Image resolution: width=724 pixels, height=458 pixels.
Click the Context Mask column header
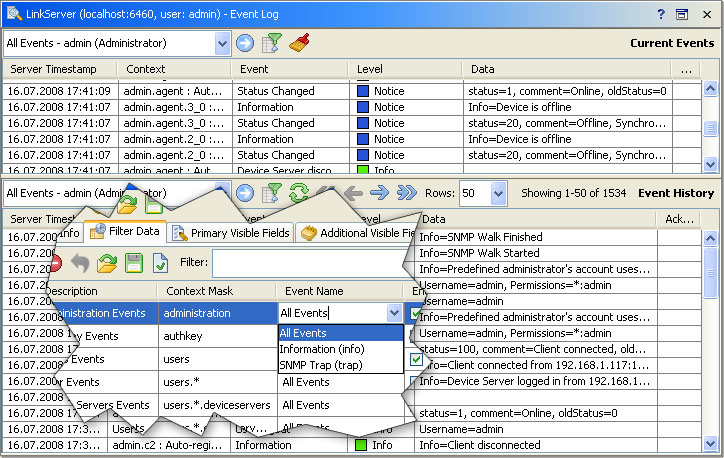tap(216, 291)
